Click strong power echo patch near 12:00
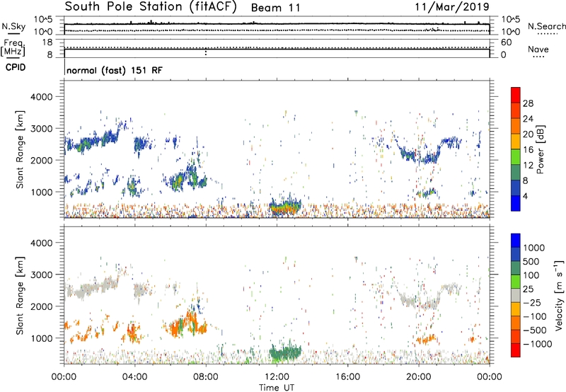The image size is (566, 392). pos(285,207)
